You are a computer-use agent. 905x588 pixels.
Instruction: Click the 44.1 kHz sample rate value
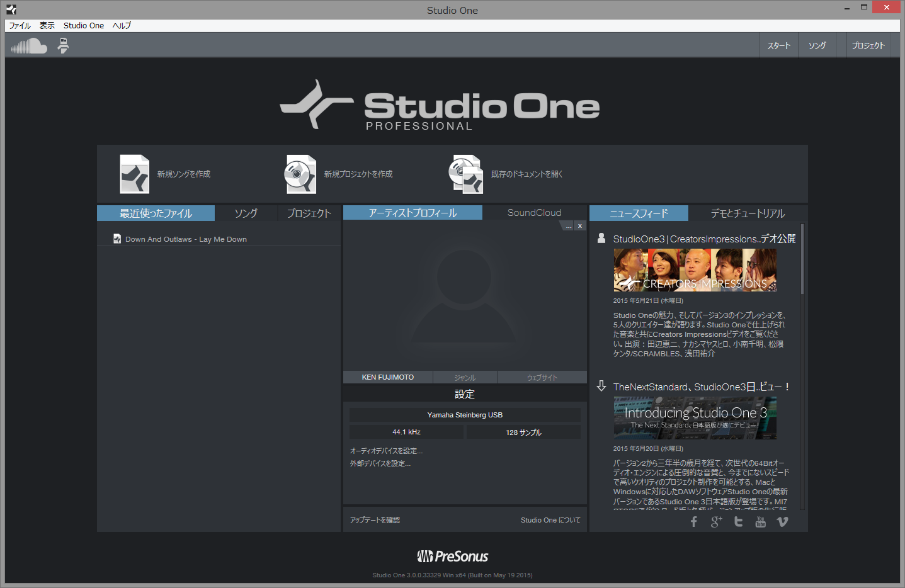pyautogui.click(x=406, y=432)
